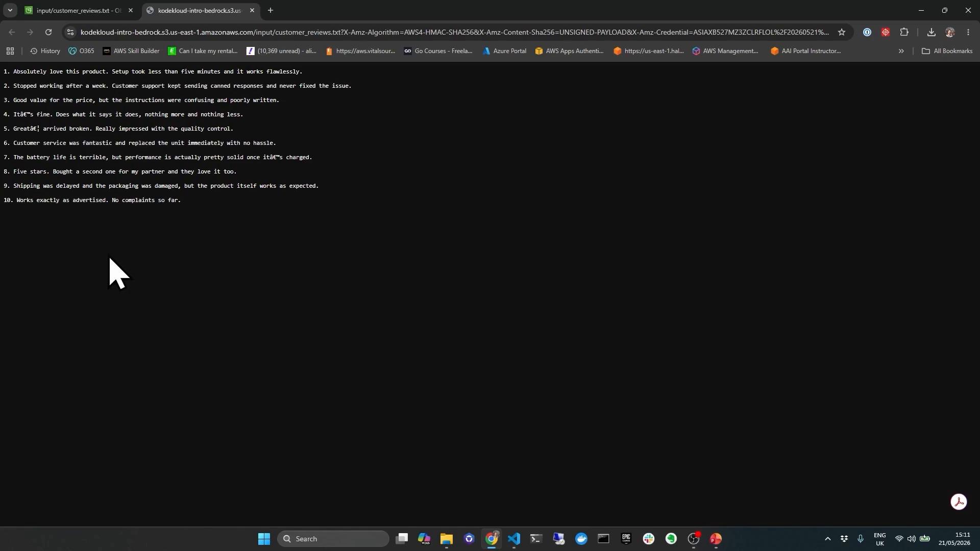Image resolution: width=980 pixels, height=551 pixels.
Task: Open the ENG UK language switcher
Action: [x=879, y=539]
